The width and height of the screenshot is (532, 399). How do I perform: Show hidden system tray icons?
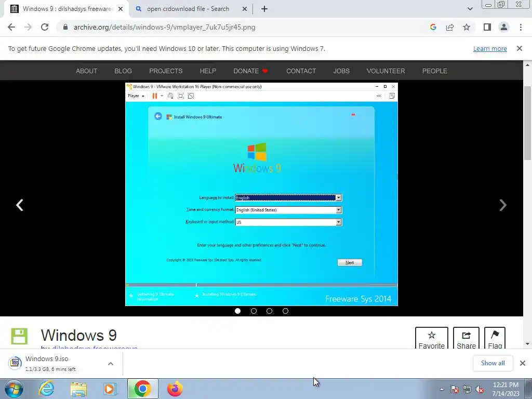pos(442,389)
